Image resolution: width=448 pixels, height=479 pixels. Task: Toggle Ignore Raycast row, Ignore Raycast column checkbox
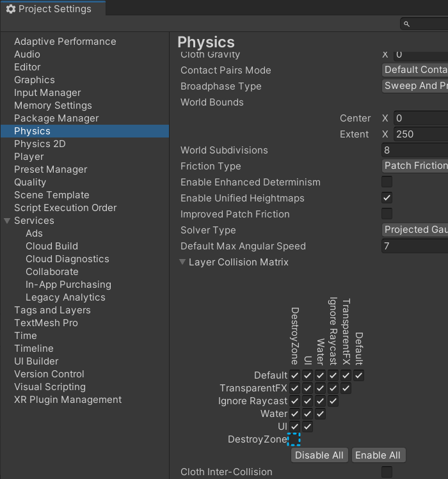click(333, 401)
